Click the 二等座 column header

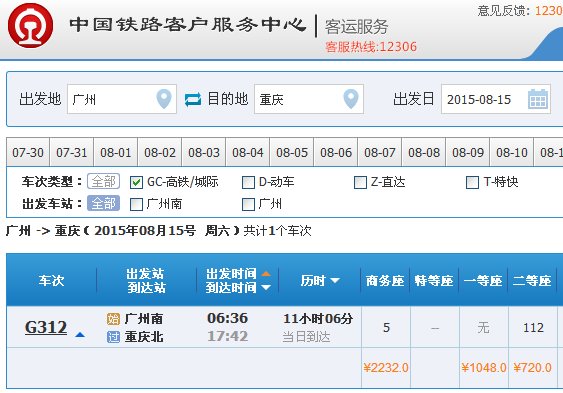pos(532,280)
